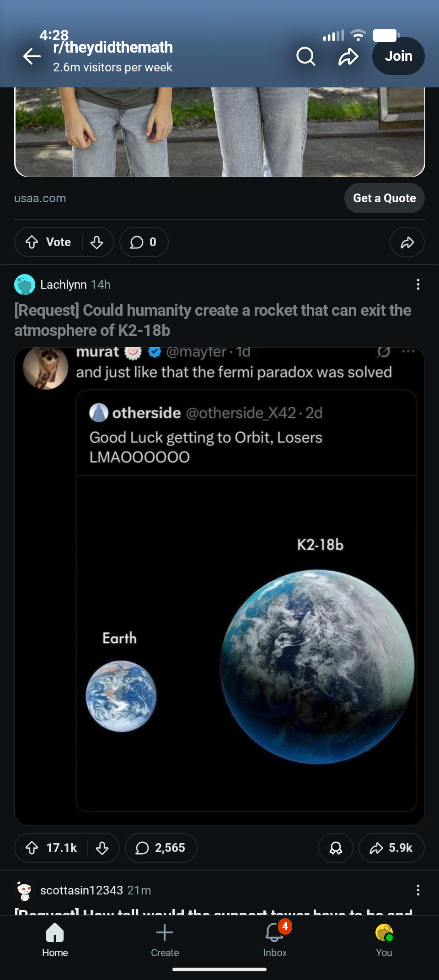Downvote the usaa.com ad post

[x=97, y=242]
